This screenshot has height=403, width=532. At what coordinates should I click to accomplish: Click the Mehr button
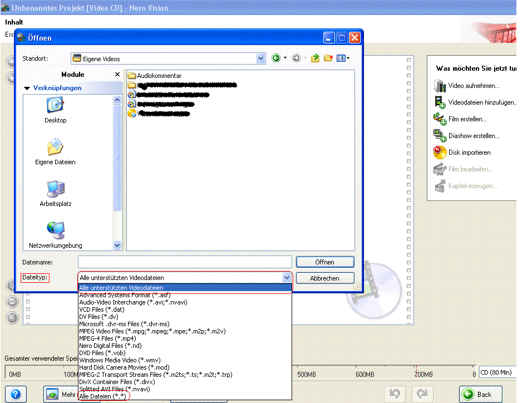pos(61,394)
